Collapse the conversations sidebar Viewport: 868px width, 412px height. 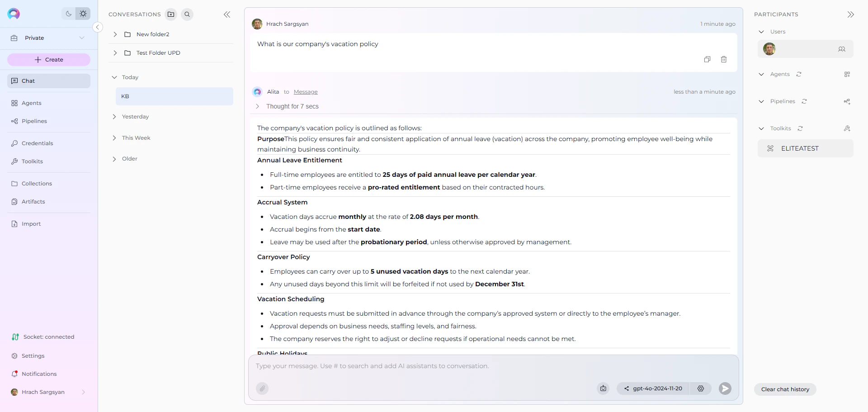tap(227, 14)
